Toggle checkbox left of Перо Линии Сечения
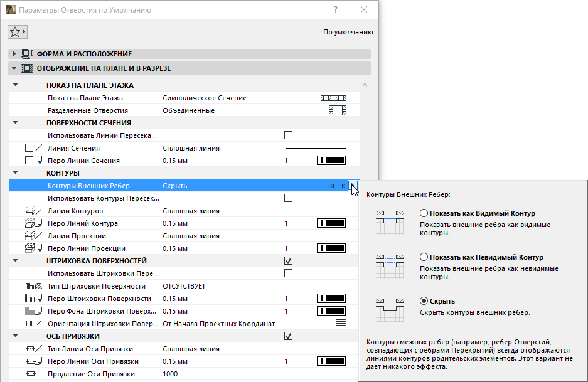 29,161
